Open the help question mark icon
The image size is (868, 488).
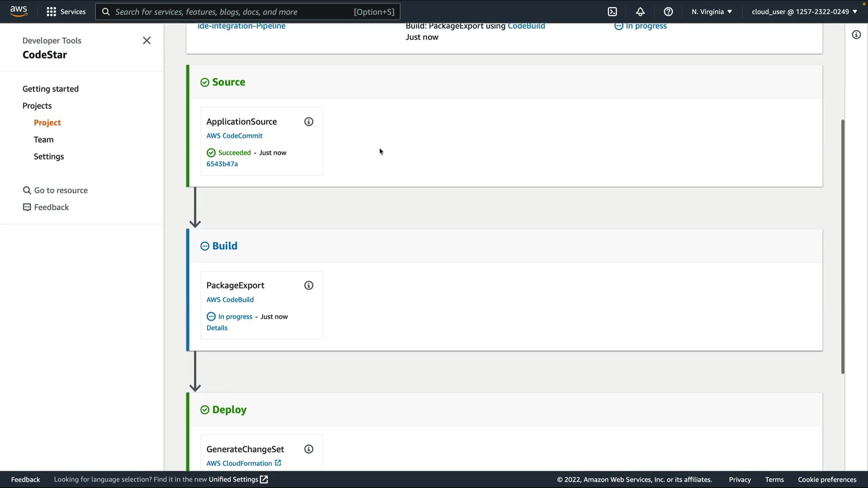tap(668, 12)
